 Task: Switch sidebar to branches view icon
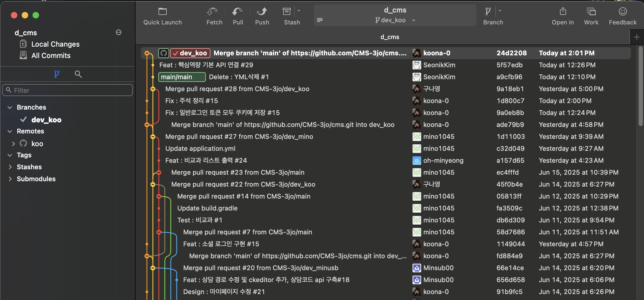pos(57,74)
